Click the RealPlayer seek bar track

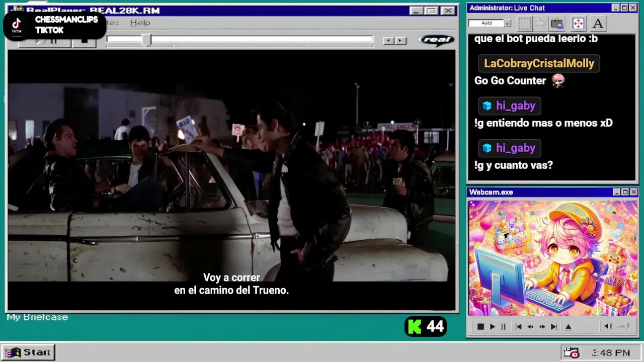(x=240, y=39)
